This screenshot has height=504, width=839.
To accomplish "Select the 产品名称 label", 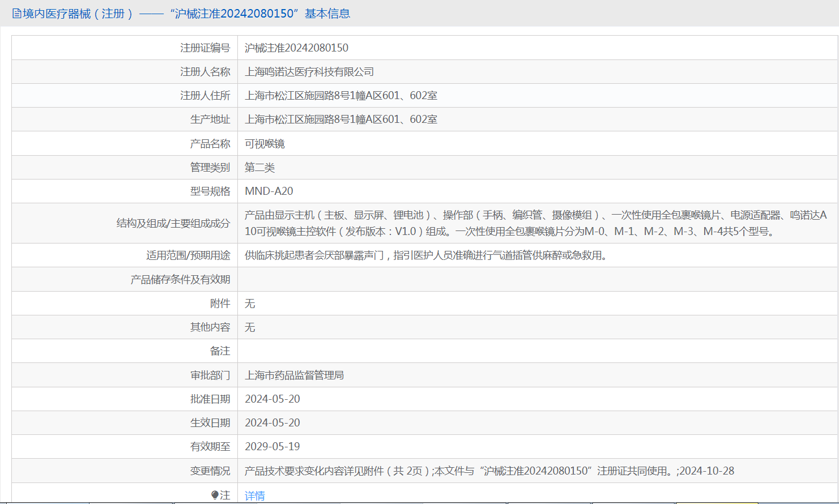I will pos(210,144).
